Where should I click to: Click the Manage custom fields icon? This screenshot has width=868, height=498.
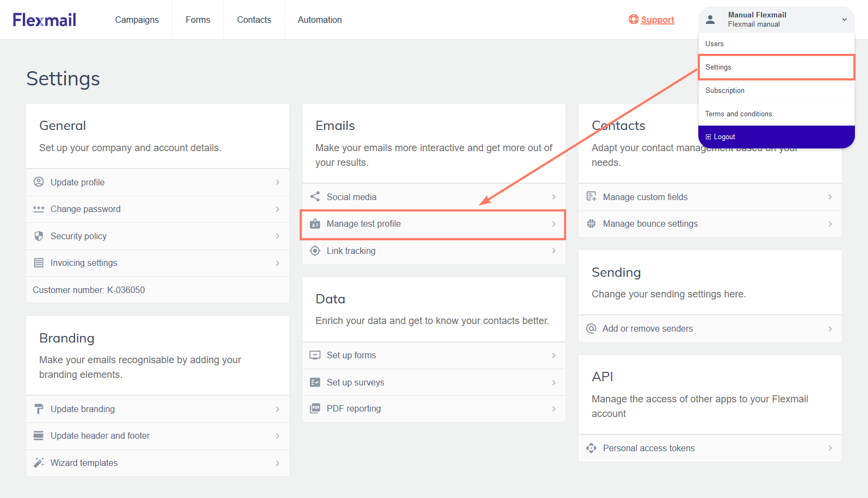pos(591,197)
